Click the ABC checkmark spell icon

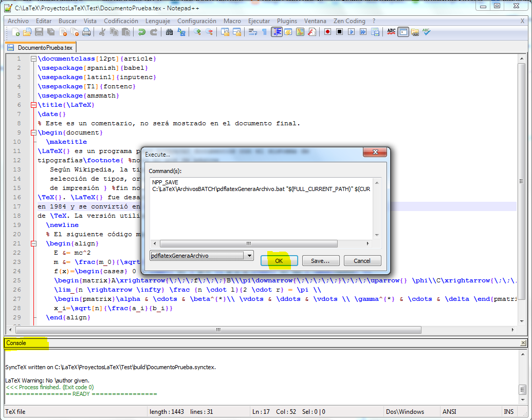[427, 32]
